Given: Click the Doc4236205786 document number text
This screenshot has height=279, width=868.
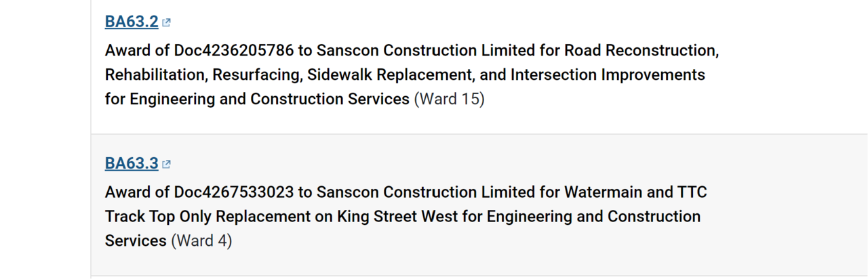Looking at the screenshot, I should pyautogui.click(x=233, y=50).
